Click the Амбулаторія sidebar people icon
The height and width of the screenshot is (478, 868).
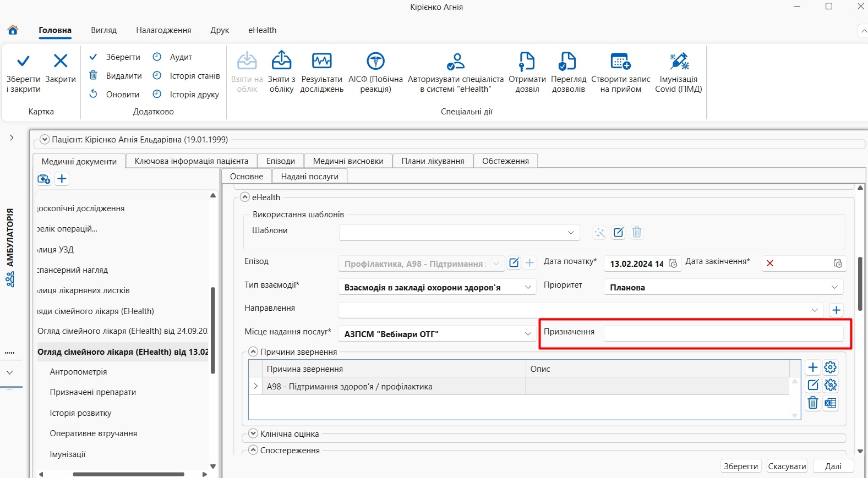click(x=10, y=279)
